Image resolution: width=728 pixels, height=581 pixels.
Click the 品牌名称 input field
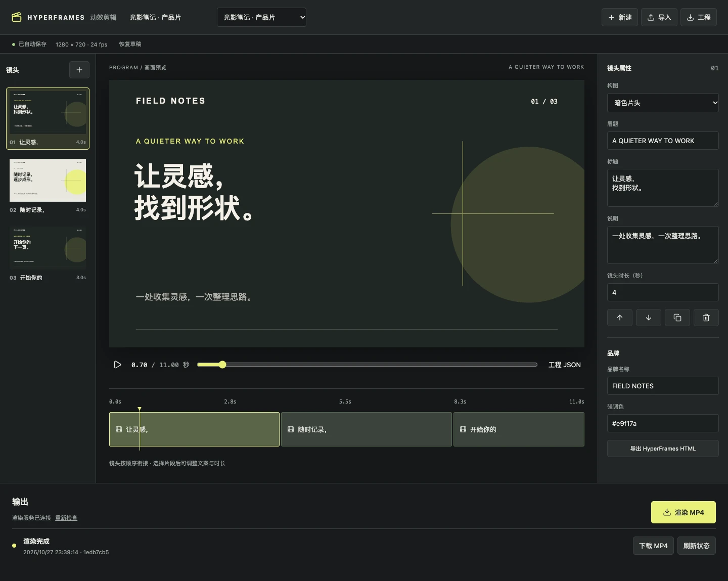point(663,386)
